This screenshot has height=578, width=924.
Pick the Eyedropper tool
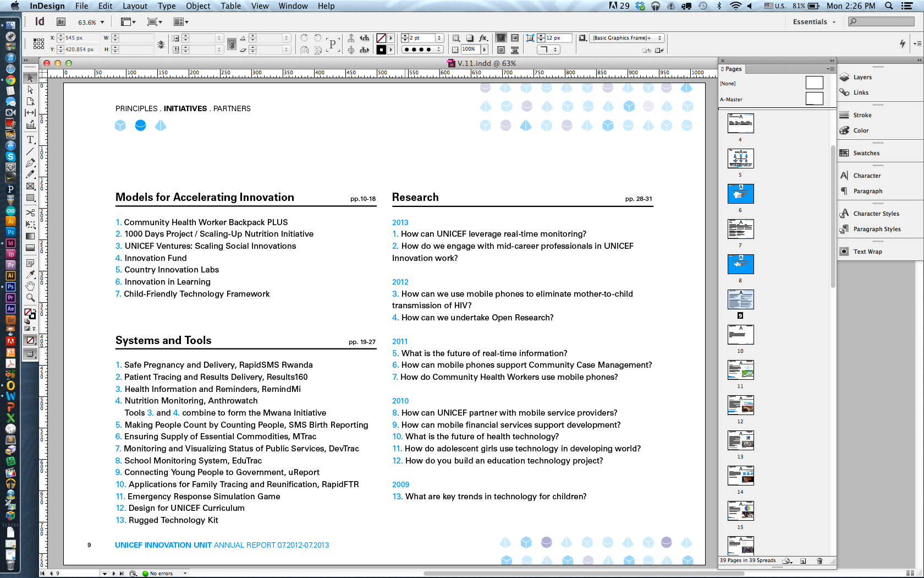tap(31, 274)
